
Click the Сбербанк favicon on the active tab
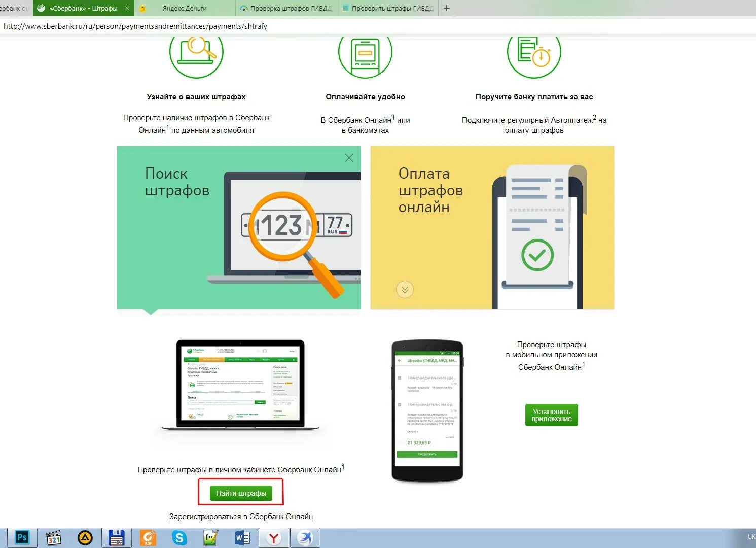(41, 9)
